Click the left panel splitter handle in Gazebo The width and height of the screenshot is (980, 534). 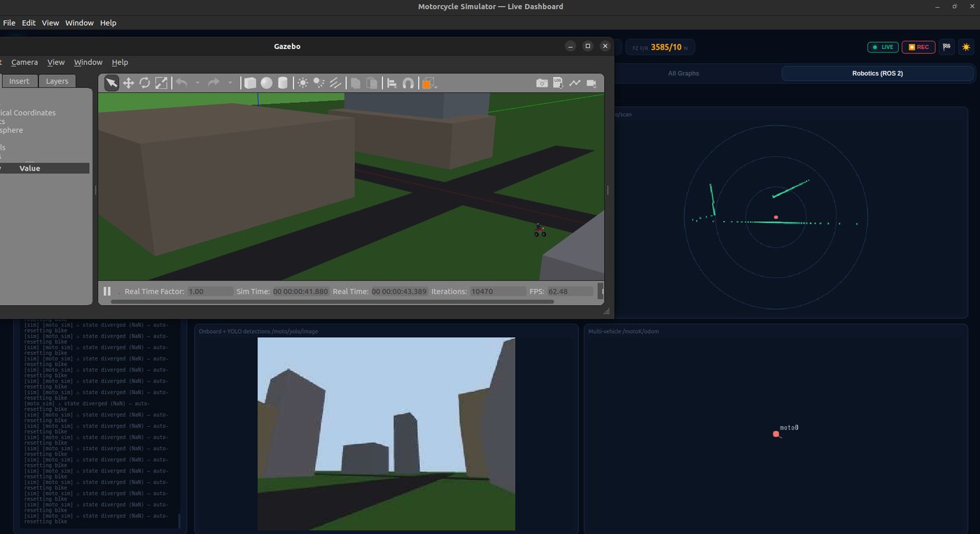coord(95,190)
